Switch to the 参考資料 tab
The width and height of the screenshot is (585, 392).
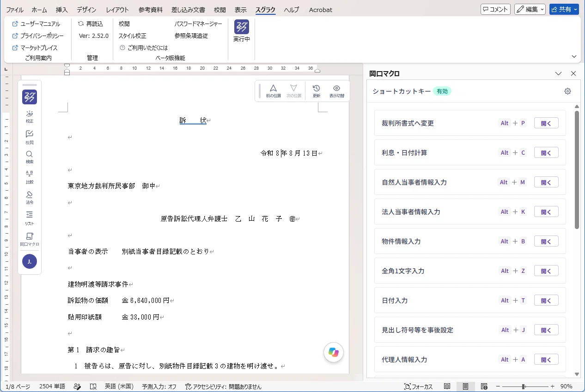[150, 10]
